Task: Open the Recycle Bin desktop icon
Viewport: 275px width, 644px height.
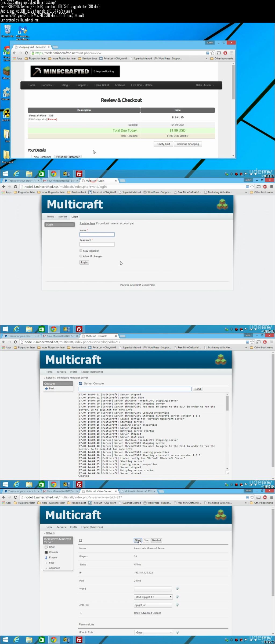Action: coord(8,31)
